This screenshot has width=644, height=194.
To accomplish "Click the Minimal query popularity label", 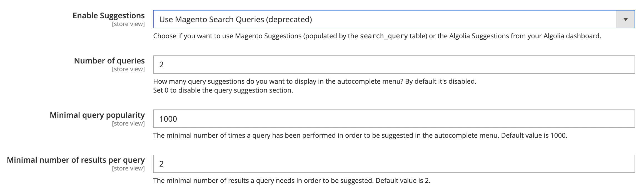I will [x=97, y=115].
